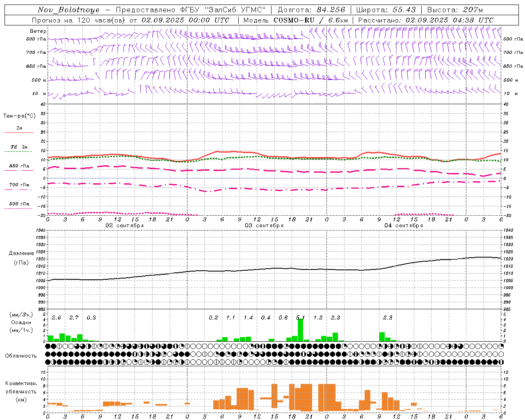This screenshot has height=420, width=525.
Task: Click the precipitation total value 1.4
Action: (248, 318)
